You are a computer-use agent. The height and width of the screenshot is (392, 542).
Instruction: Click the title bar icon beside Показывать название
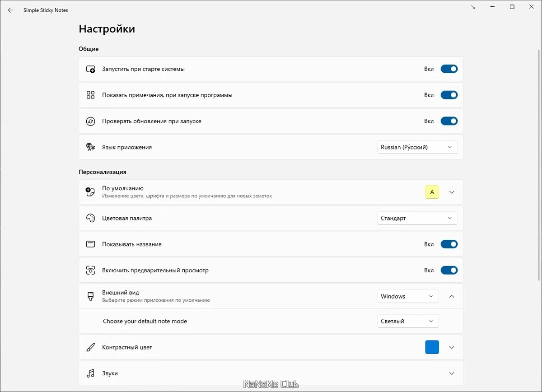tap(91, 244)
